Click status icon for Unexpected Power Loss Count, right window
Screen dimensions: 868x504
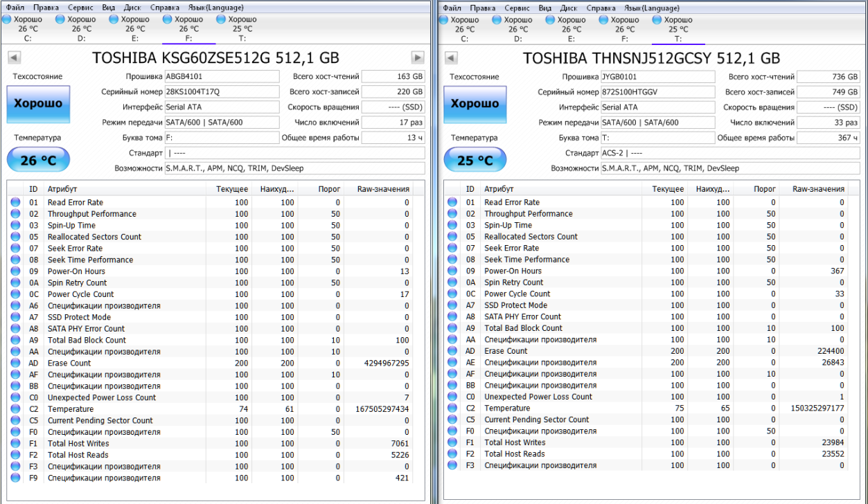[x=452, y=397]
